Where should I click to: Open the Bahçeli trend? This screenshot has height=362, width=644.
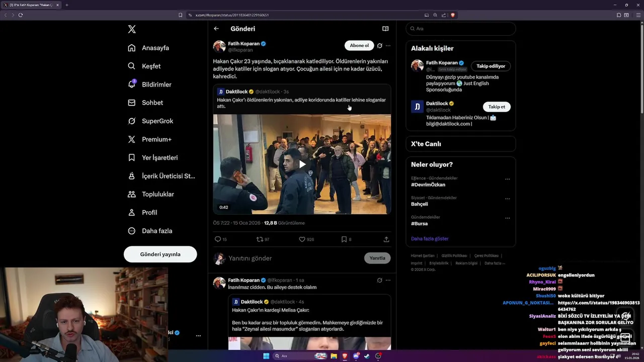(x=420, y=204)
